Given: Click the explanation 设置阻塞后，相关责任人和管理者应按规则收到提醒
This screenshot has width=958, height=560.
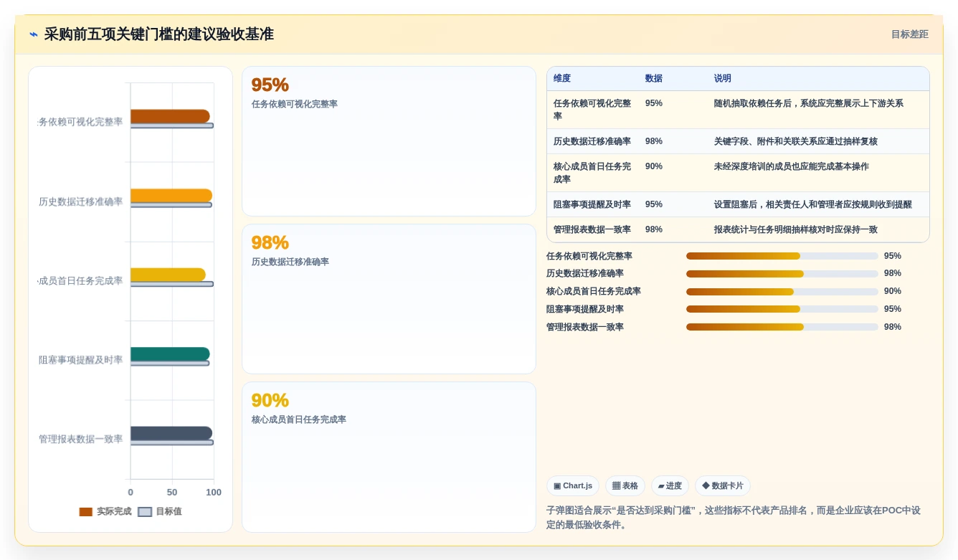Looking at the screenshot, I should tap(813, 204).
